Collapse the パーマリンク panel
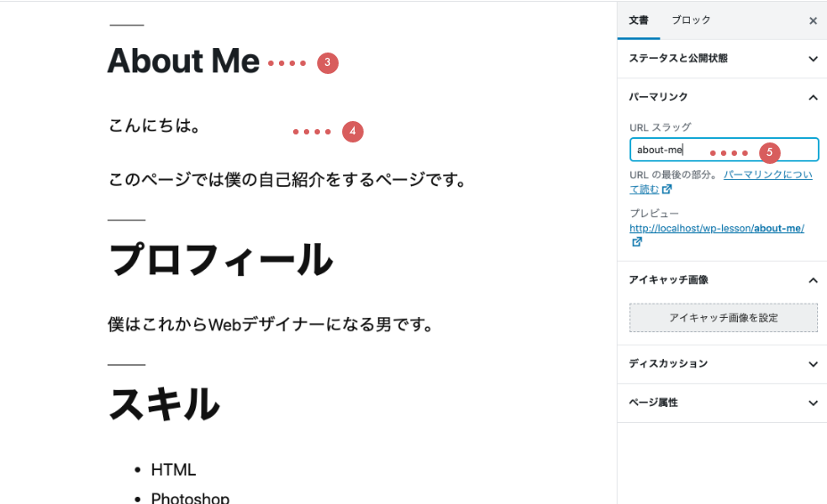Screen dimensions: 827x504 pyautogui.click(x=812, y=97)
